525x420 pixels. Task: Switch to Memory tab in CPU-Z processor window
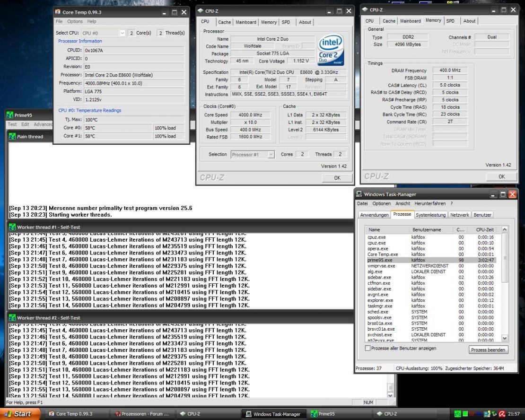pos(269,22)
